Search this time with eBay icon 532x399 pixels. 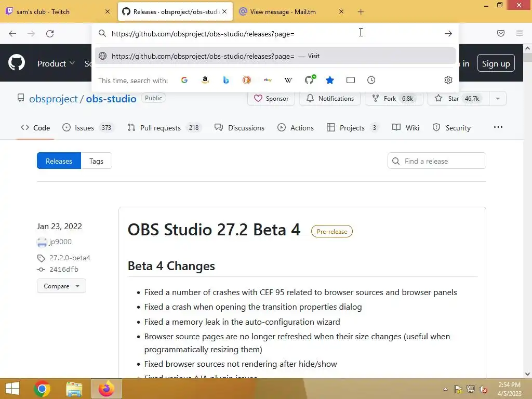(x=268, y=80)
